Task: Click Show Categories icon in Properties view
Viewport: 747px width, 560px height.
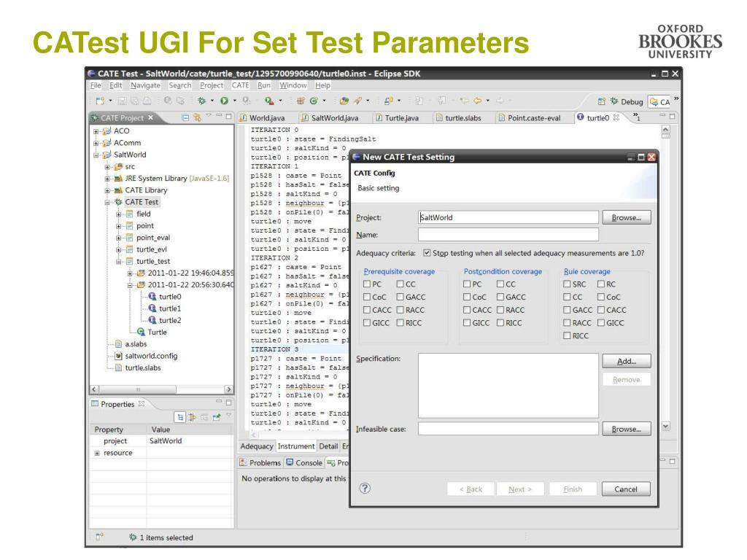Action: tap(179, 418)
